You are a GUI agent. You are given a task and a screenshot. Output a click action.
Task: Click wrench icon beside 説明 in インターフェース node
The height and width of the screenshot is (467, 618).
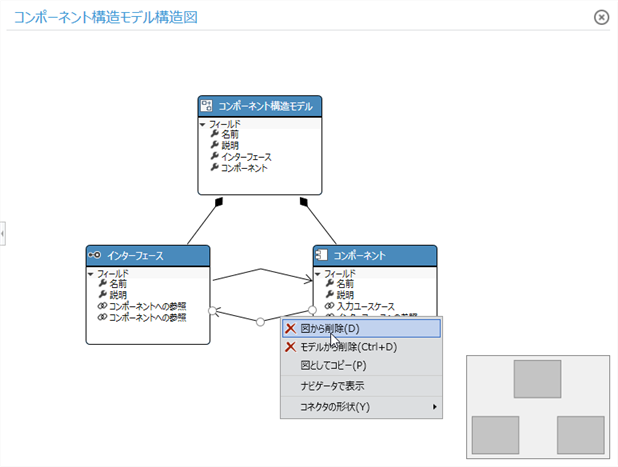[102, 295]
